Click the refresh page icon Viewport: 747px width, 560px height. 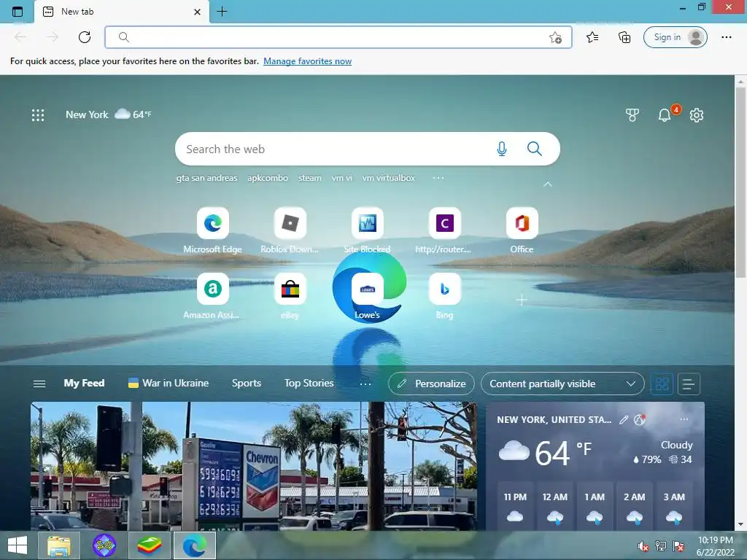[x=85, y=37]
